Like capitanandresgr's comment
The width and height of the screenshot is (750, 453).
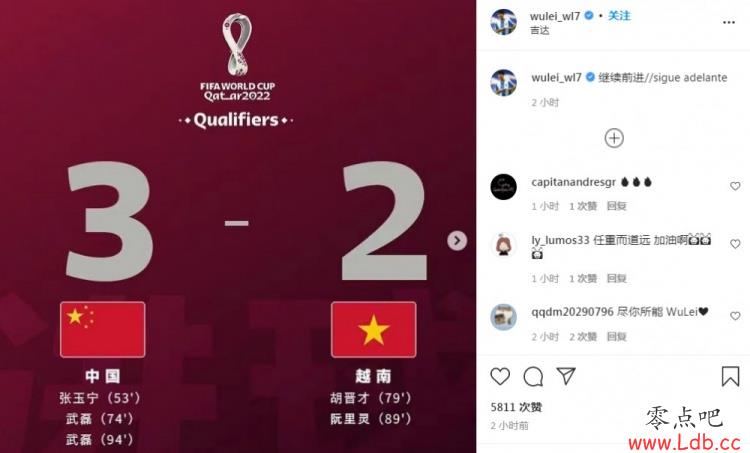click(x=735, y=186)
